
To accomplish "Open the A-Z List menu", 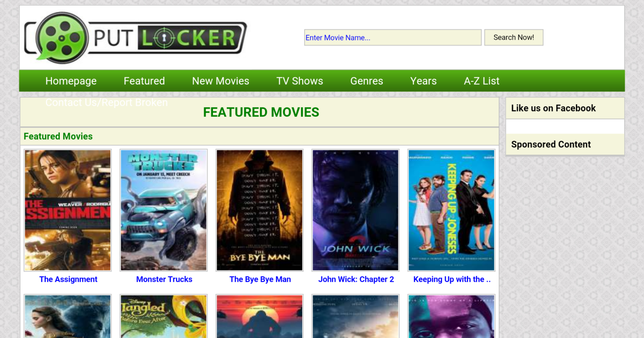I will [481, 81].
